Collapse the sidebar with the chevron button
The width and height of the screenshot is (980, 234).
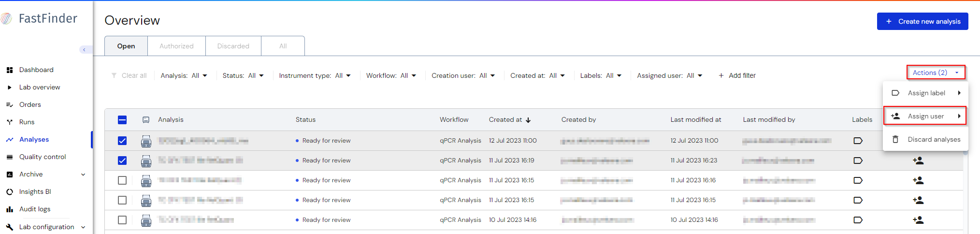click(x=85, y=50)
